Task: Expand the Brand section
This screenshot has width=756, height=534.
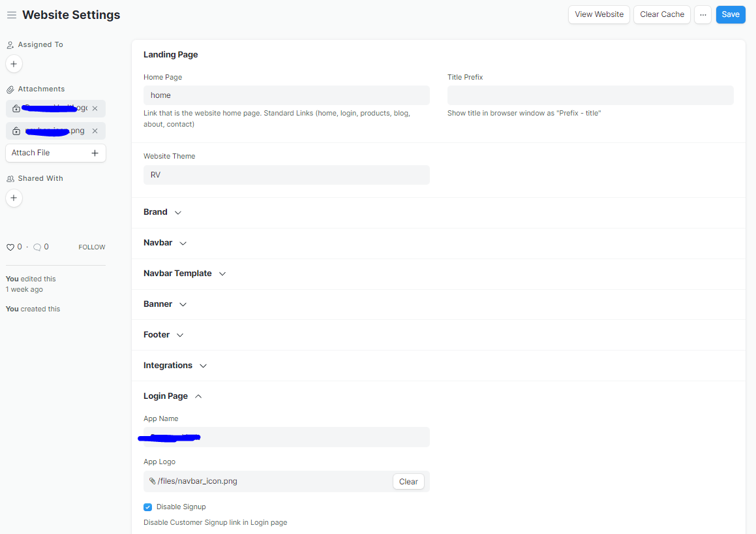Action: coord(162,212)
